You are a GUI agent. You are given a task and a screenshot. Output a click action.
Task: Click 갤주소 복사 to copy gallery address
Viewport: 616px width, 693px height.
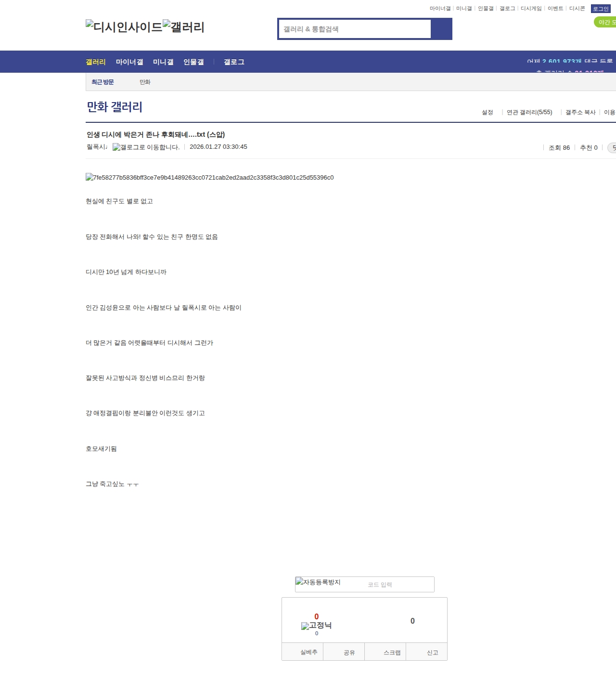tap(580, 112)
